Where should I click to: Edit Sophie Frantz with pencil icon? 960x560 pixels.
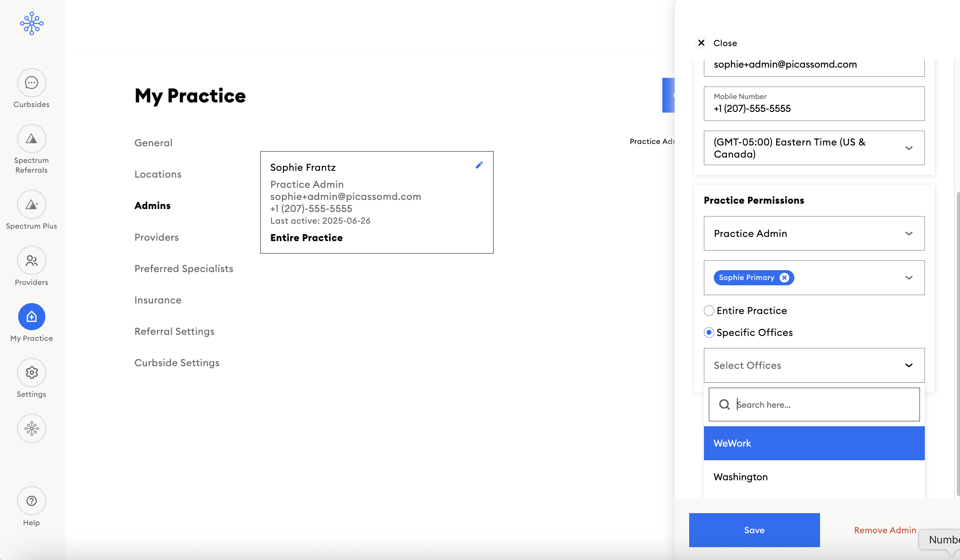479,165
